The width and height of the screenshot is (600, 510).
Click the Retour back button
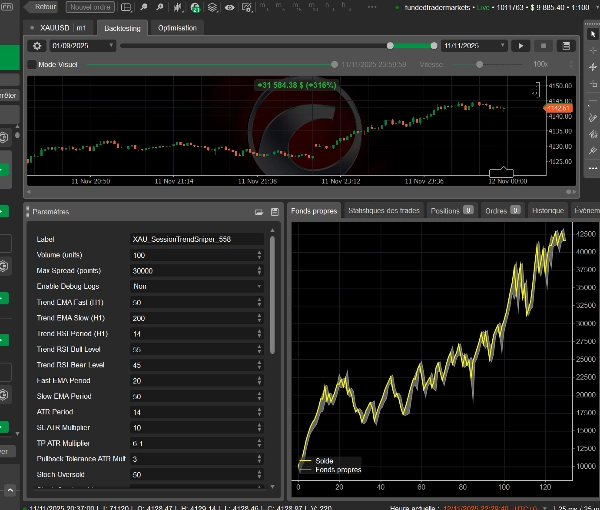(43, 7)
